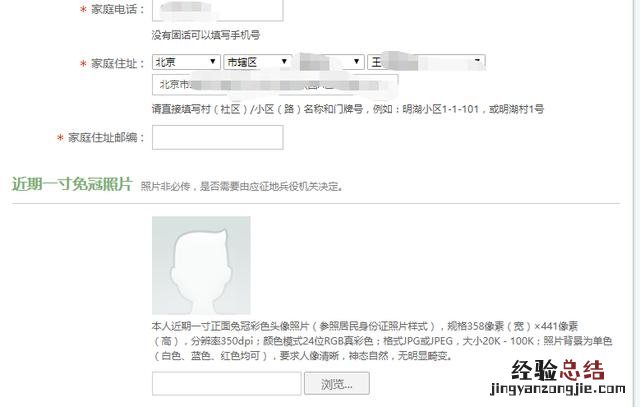
Task: Click the 家庭电话 input field
Action: [x=218, y=10]
